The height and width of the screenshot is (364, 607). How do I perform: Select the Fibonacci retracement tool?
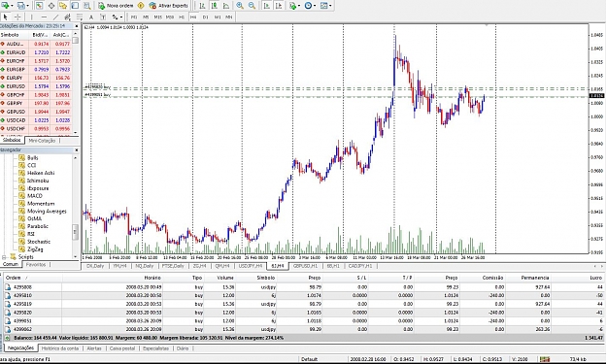[x=80, y=17]
